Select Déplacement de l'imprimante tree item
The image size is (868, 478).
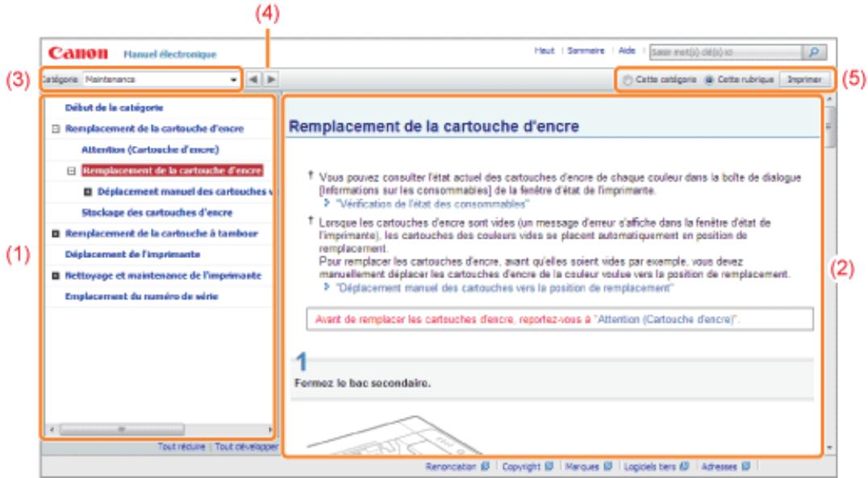[x=132, y=255]
